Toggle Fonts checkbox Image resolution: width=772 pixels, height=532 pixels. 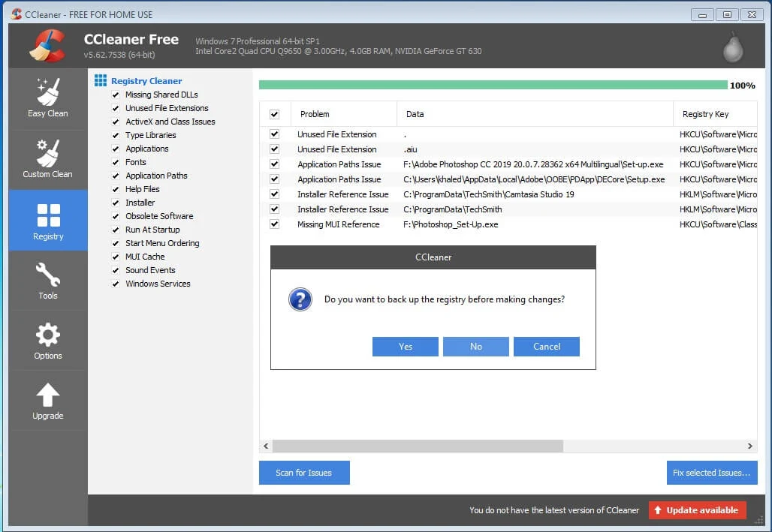tap(116, 162)
